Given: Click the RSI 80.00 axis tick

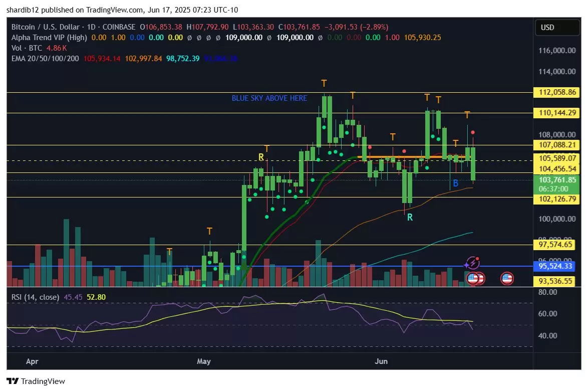Looking at the screenshot, I should pos(547,292).
